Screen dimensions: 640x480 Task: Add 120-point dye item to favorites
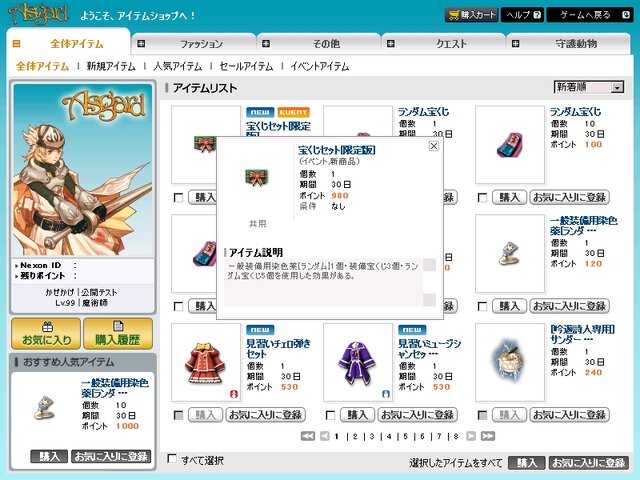569,306
